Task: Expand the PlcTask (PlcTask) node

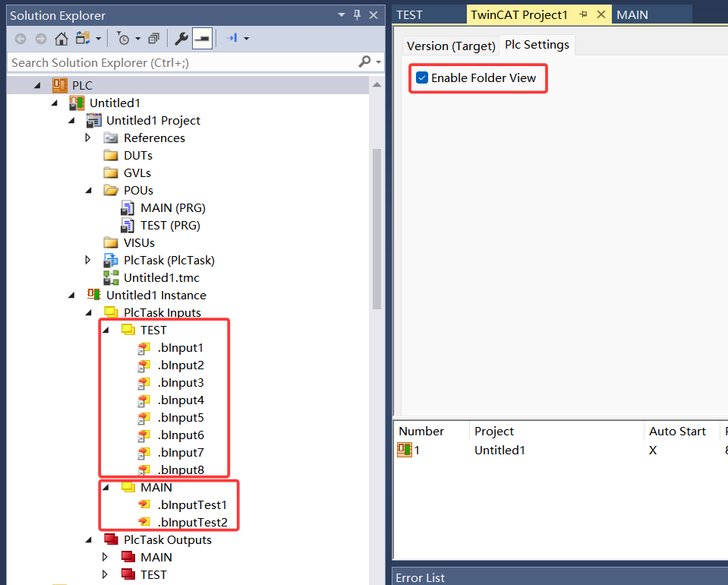Action: point(88,260)
